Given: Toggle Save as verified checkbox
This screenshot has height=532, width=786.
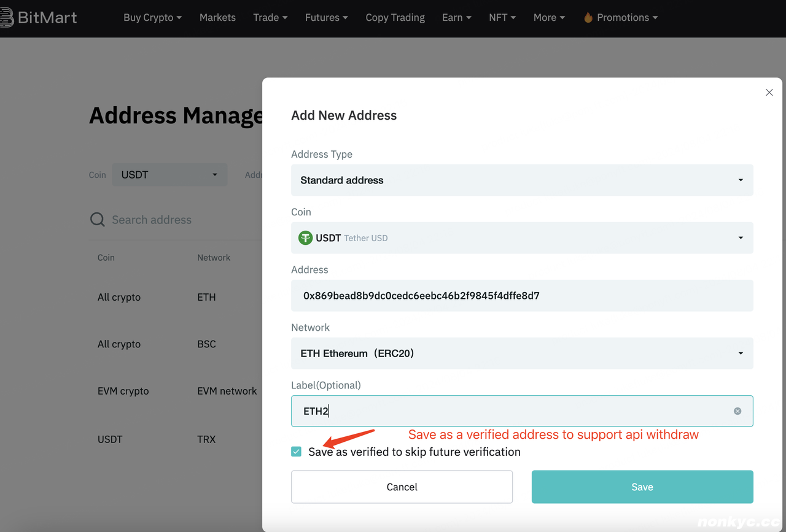Looking at the screenshot, I should [297, 452].
